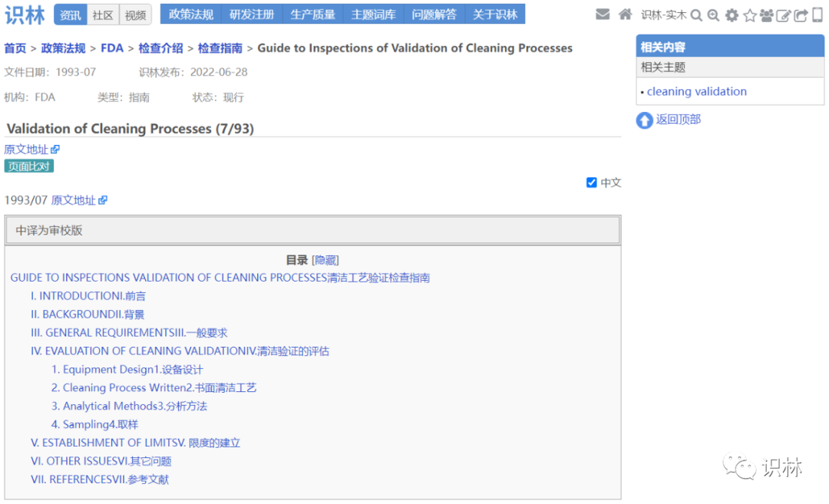Viewport: 829px width, 504px height.
Task: Click the 原文地址 external link
Action: click(x=26, y=149)
